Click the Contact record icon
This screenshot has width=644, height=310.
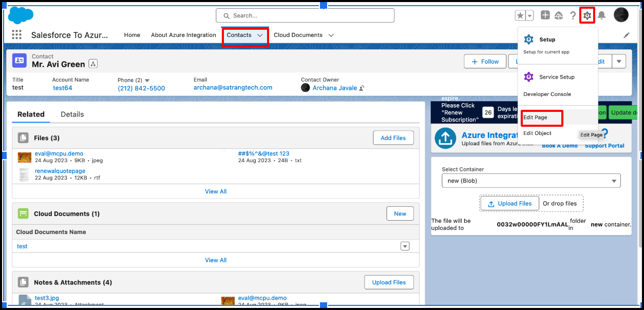tap(20, 61)
